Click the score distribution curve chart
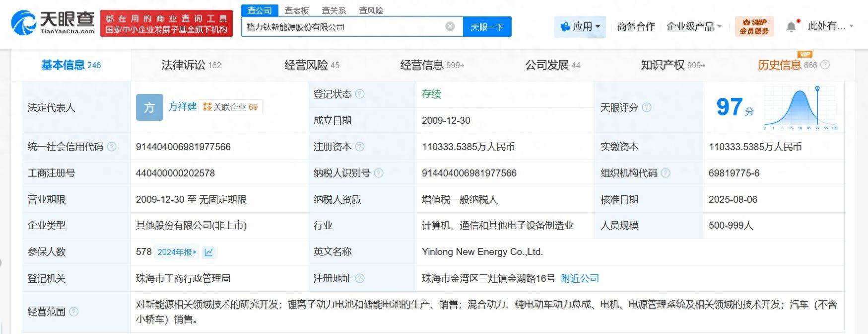Screen dimensions: 868x334 click(801, 107)
